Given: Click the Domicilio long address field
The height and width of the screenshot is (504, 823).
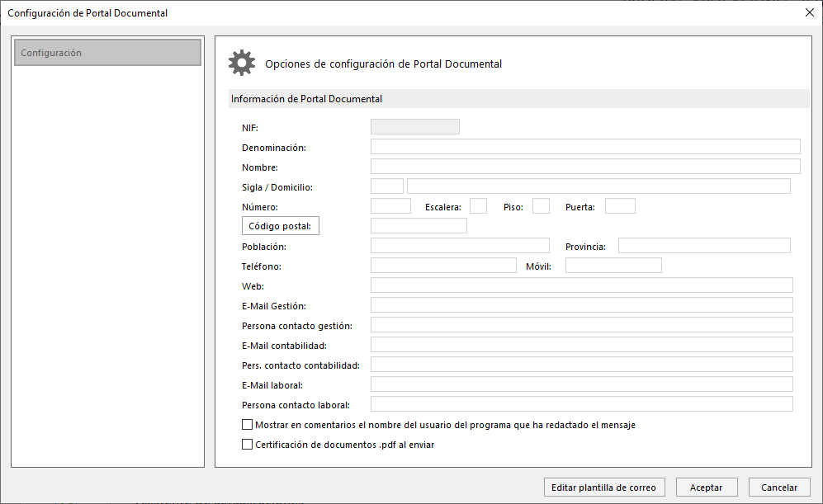Looking at the screenshot, I should tap(598, 186).
